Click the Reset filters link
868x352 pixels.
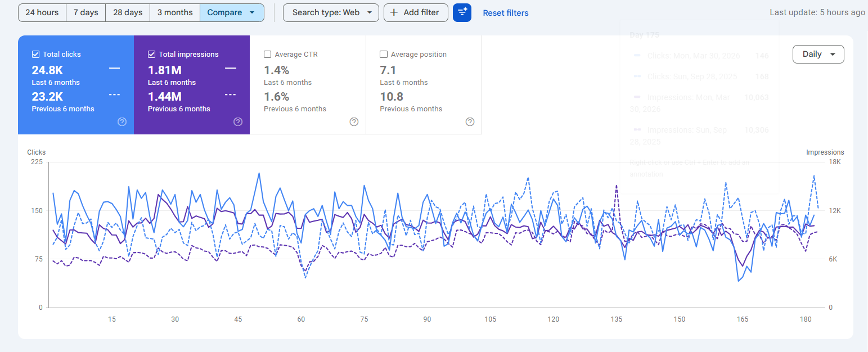(x=506, y=13)
